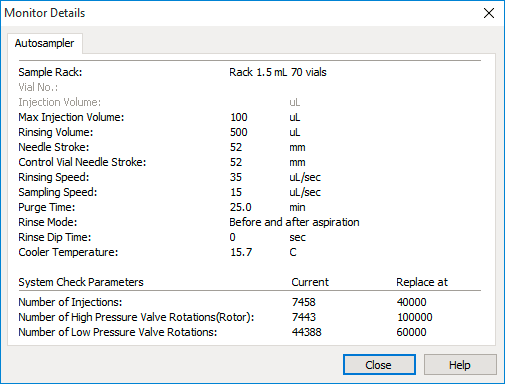Select 'Rack 1.5 mL 70 vials' value
This screenshot has width=505, height=384.
pos(278,72)
